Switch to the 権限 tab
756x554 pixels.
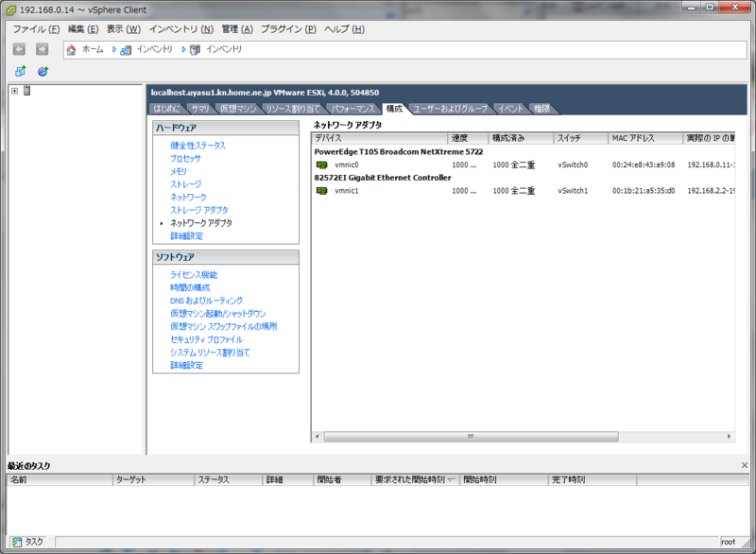pyautogui.click(x=541, y=109)
